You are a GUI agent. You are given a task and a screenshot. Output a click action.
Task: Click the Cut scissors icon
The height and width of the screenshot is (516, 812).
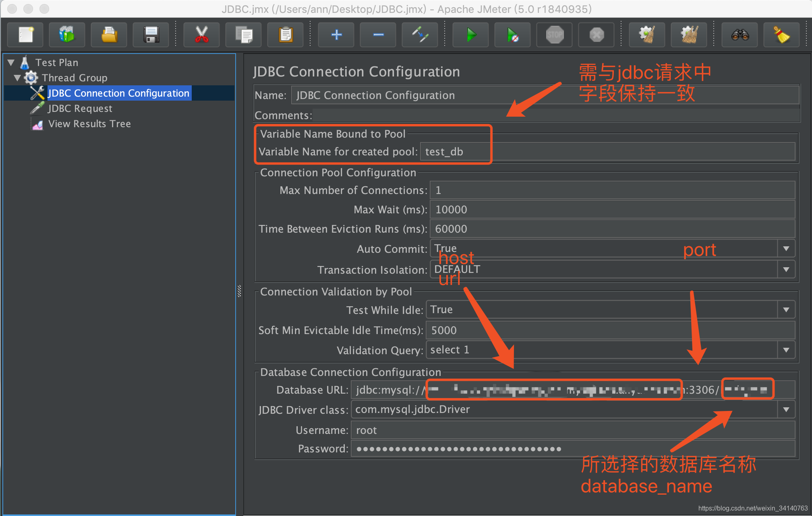point(202,35)
